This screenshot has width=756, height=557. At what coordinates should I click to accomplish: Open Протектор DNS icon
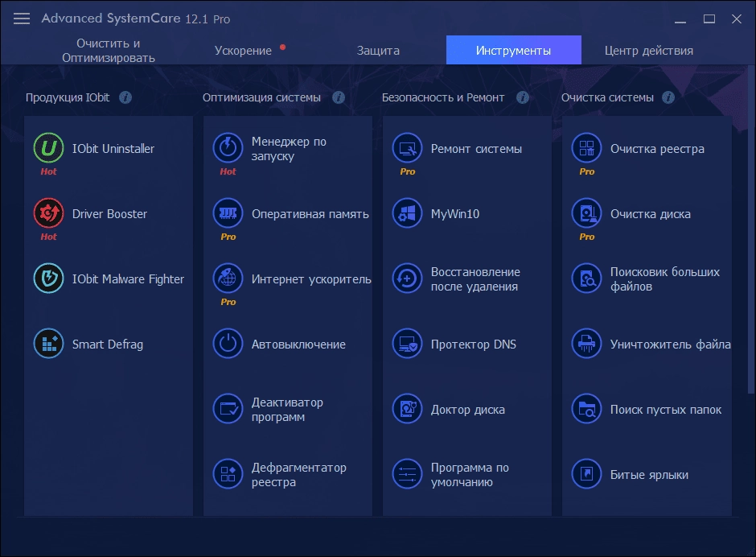tap(408, 343)
